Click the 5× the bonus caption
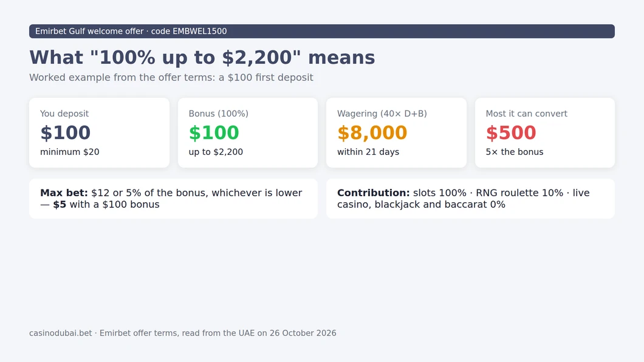Image resolution: width=644 pixels, height=362 pixels. click(x=515, y=152)
